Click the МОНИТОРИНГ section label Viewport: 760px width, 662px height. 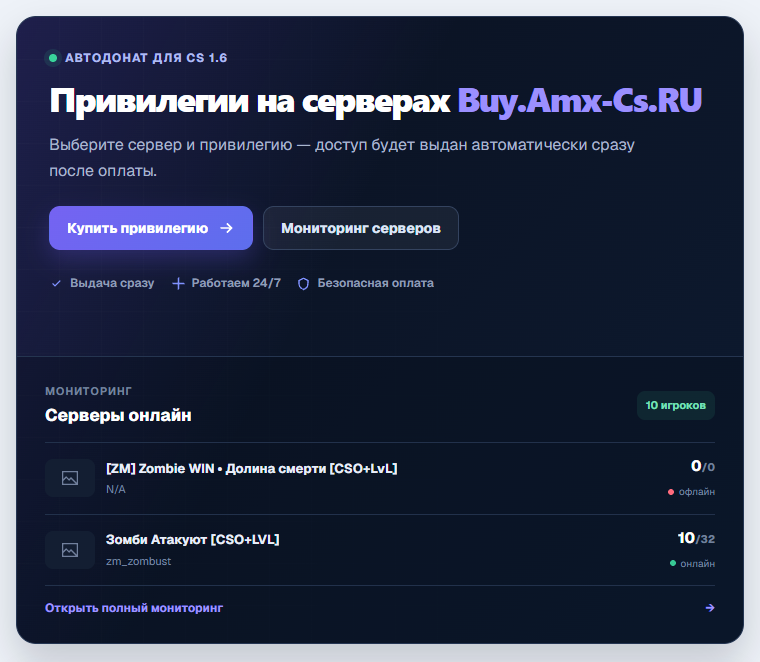pyautogui.click(x=88, y=391)
